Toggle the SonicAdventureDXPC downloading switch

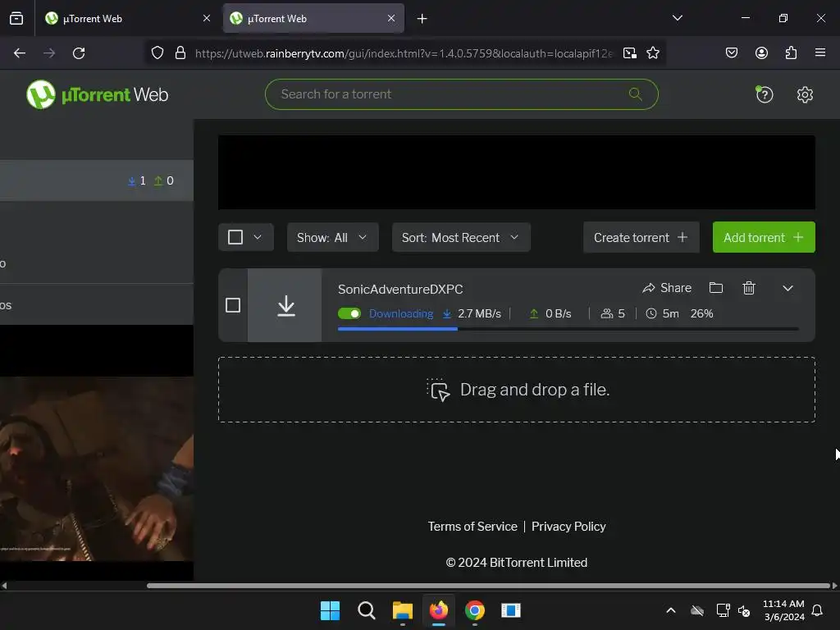(x=349, y=313)
